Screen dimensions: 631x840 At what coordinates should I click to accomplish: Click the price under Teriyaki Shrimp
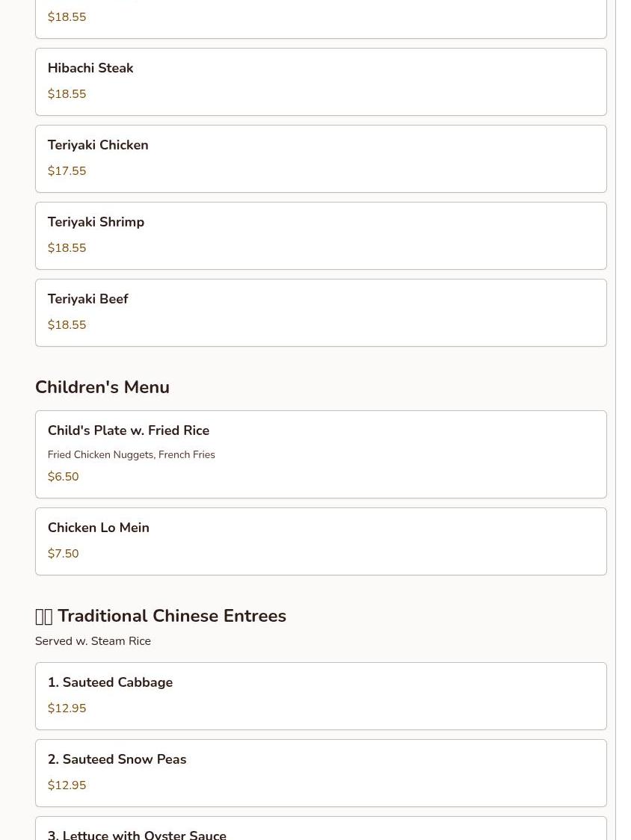[67, 248]
